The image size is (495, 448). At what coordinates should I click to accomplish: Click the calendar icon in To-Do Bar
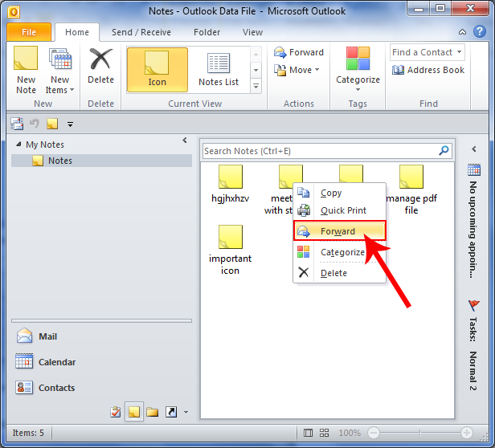click(474, 169)
